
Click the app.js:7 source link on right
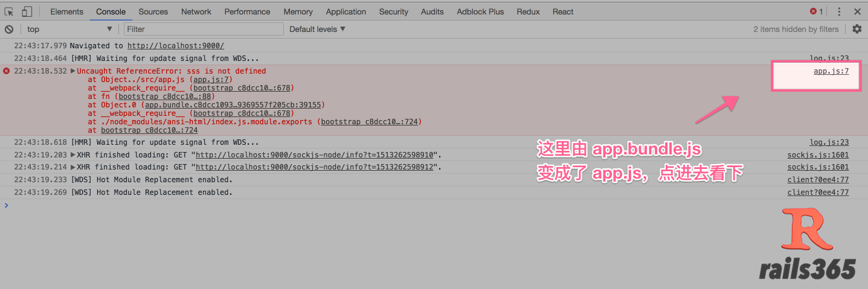pyautogui.click(x=831, y=71)
